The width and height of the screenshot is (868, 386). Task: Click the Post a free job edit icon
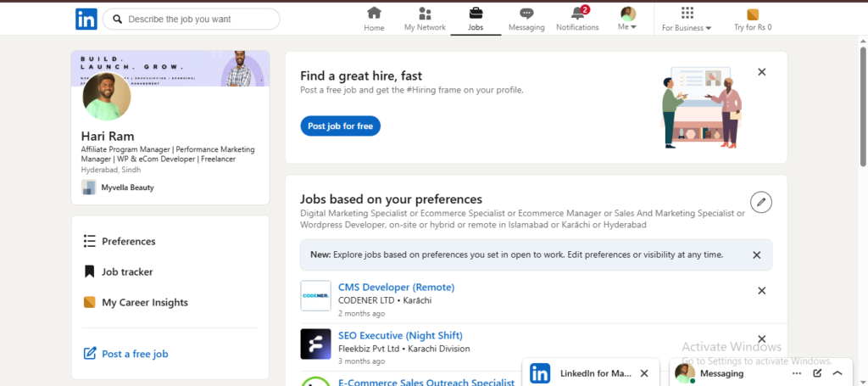coord(90,353)
